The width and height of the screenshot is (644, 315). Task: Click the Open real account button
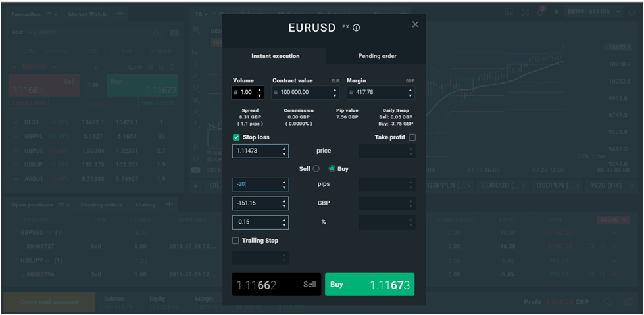pos(49,302)
